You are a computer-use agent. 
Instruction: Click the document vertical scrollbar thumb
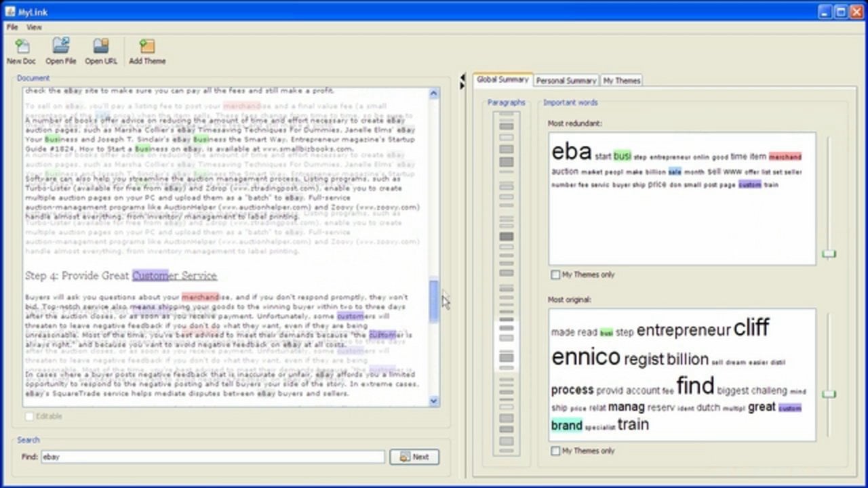tap(434, 301)
